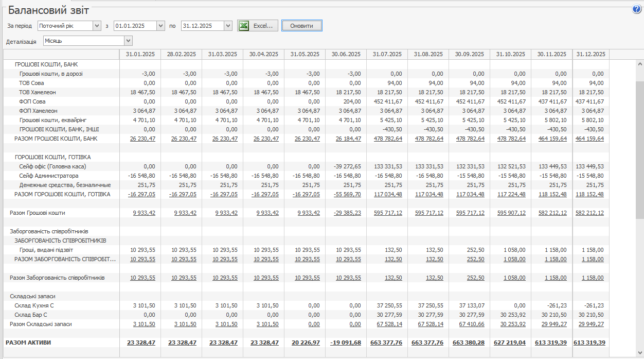This screenshot has width=644, height=359.
Task: Click the scrollbar up arrow
Action: coord(640,64)
